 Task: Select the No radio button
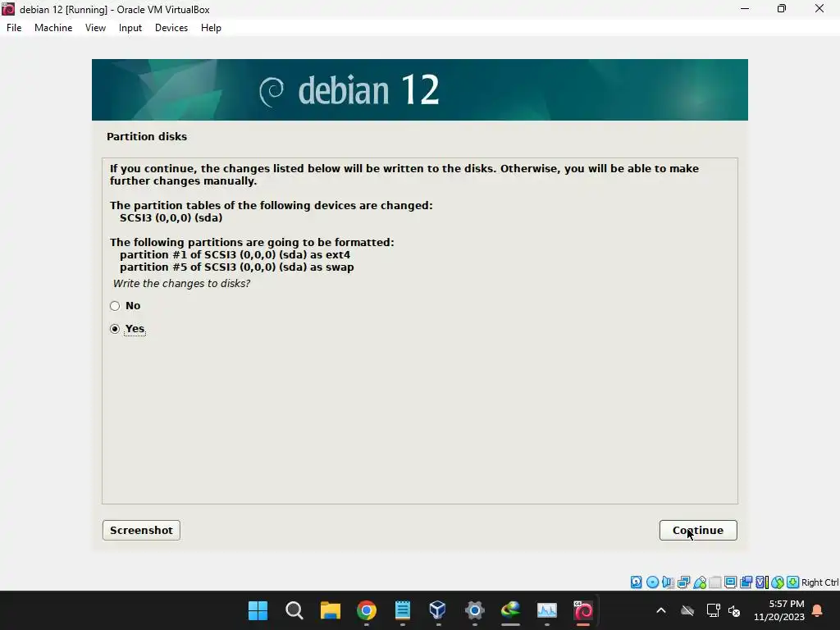pos(115,306)
